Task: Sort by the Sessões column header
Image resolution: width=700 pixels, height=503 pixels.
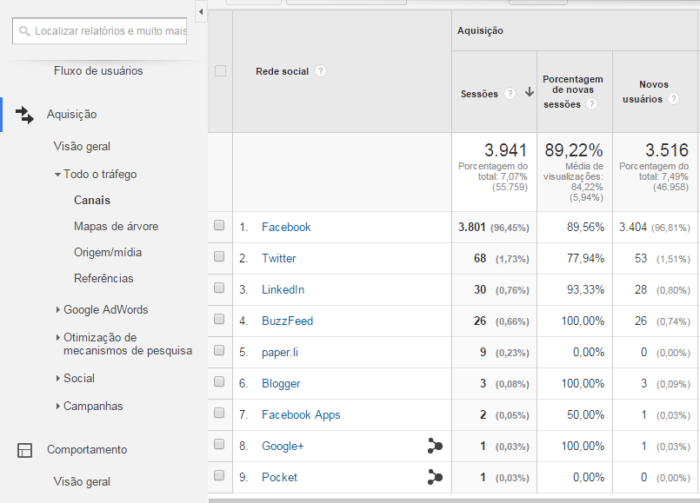Action: coord(479,94)
